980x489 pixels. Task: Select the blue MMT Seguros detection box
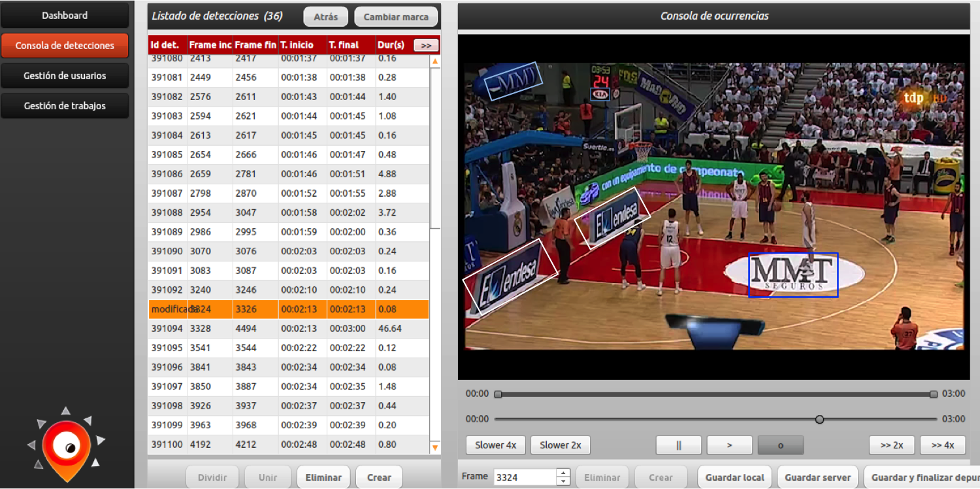click(x=793, y=275)
